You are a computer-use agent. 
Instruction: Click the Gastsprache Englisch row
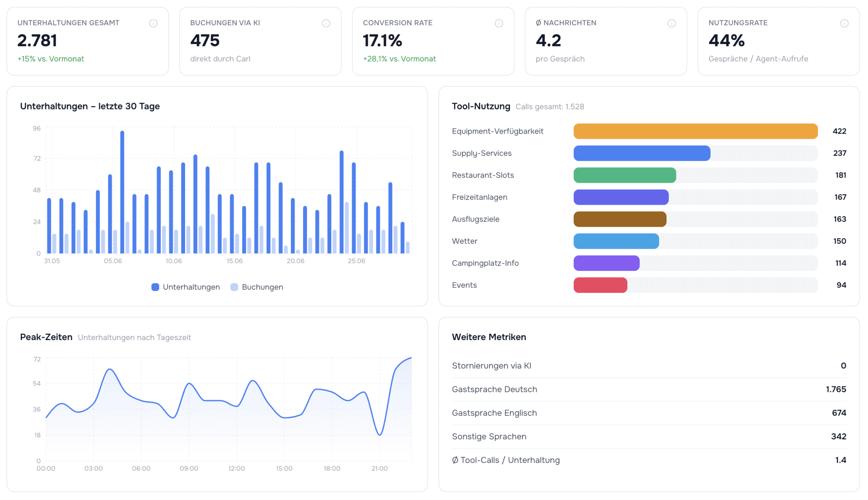(x=649, y=413)
